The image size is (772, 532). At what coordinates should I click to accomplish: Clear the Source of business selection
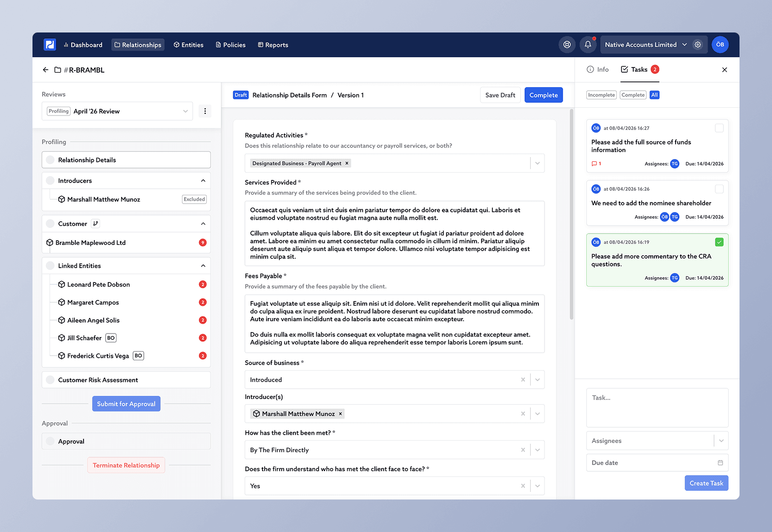(x=523, y=380)
